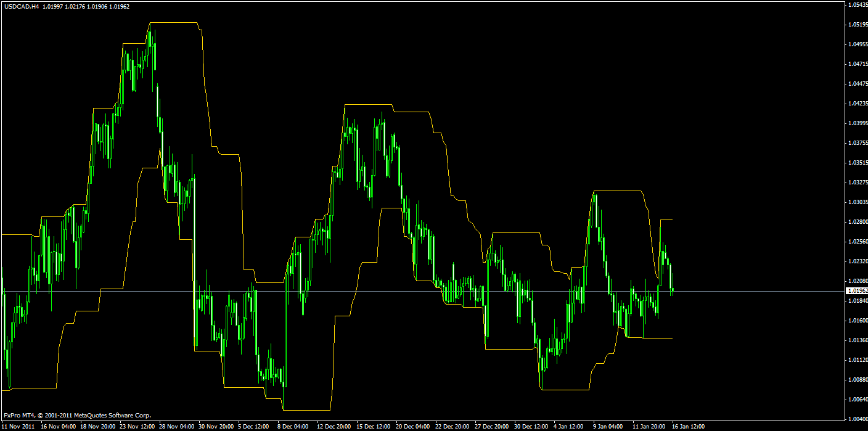Click the 1.03755 price axis label
Viewport: 868px width, 431px height.
[x=858, y=143]
